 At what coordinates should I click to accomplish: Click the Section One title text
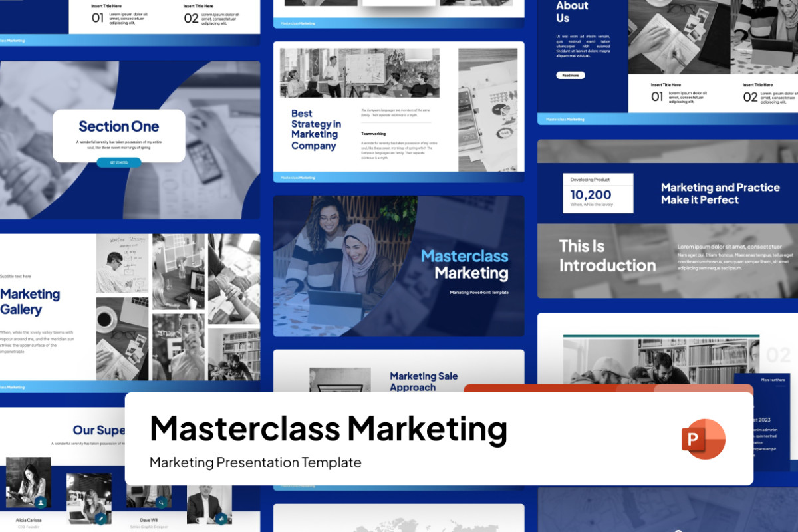coord(118,126)
